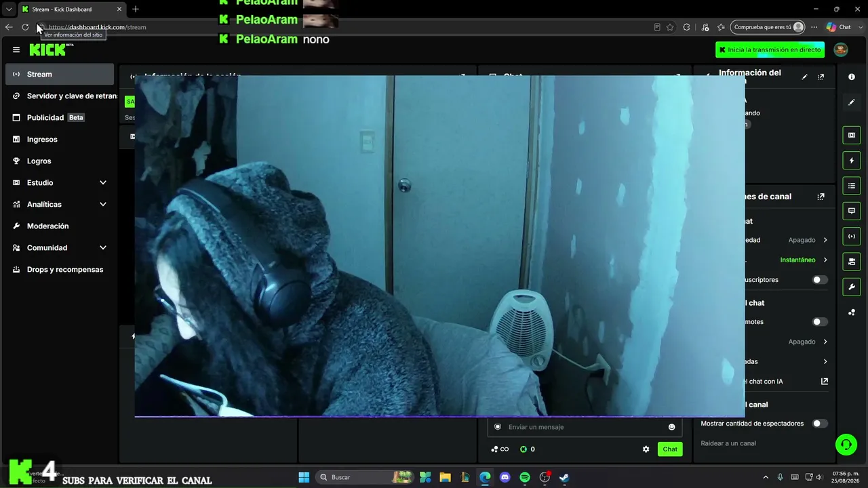The height and width of the screenshot is (488, 868).
Task: Click the pencil icon in the right rail
Action: [852, 102]
